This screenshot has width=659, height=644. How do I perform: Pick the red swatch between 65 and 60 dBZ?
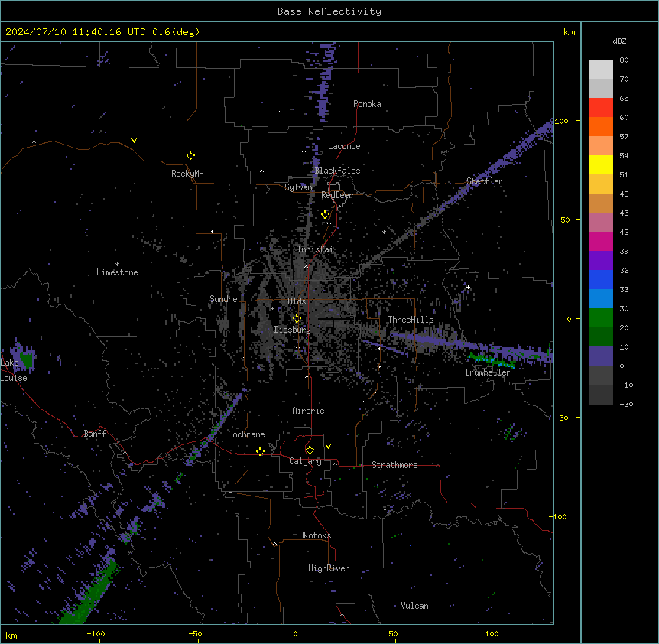click(601, 108)
